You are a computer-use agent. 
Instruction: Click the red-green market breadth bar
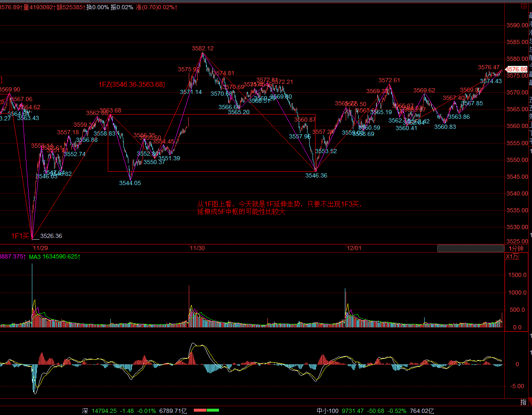206,410
